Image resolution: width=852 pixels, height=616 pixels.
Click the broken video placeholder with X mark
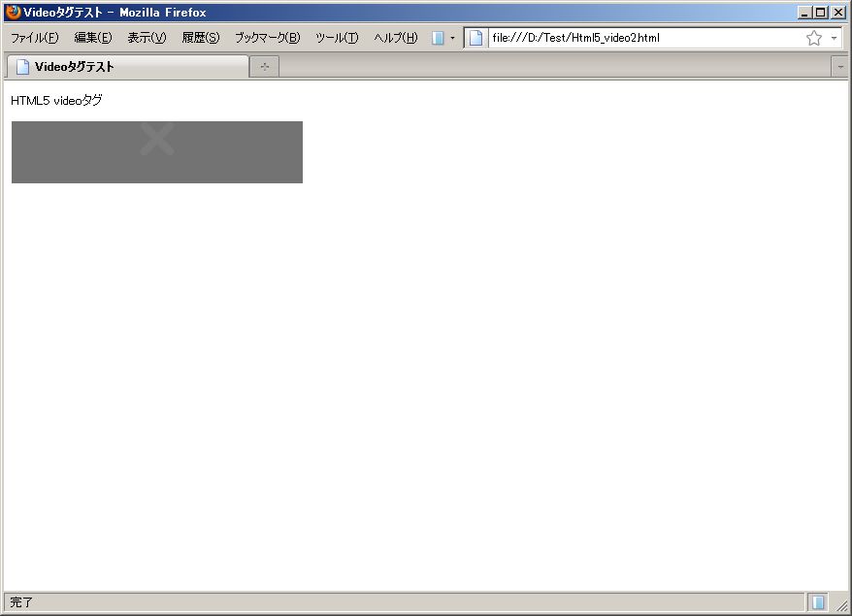coord(157,151)
